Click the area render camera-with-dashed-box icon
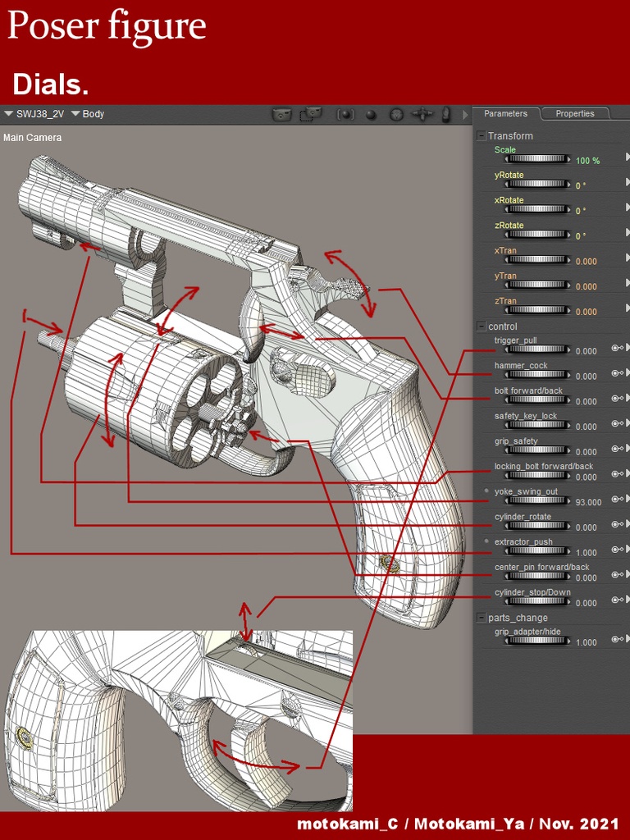The height and width of the screenshot is (840, 630). coord(311,114)
